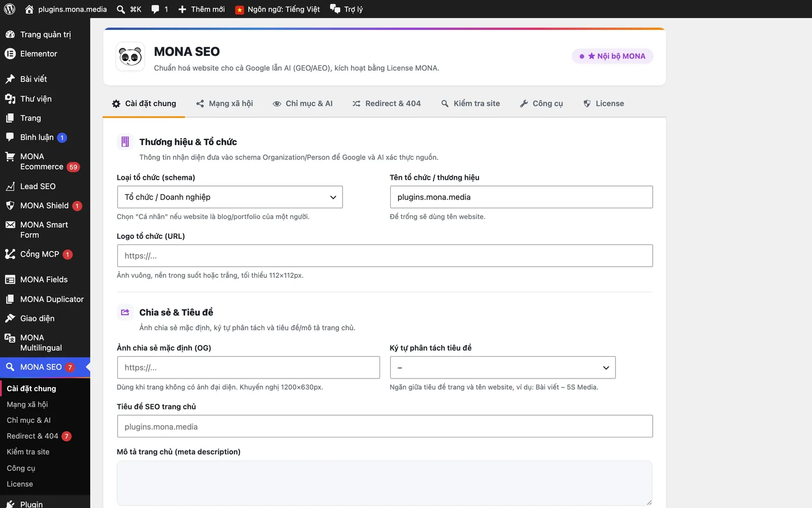This screenshot has height=508, width=812.
Task: Select the Cài đặt chung tab
Action: click(x=144, y=104)
